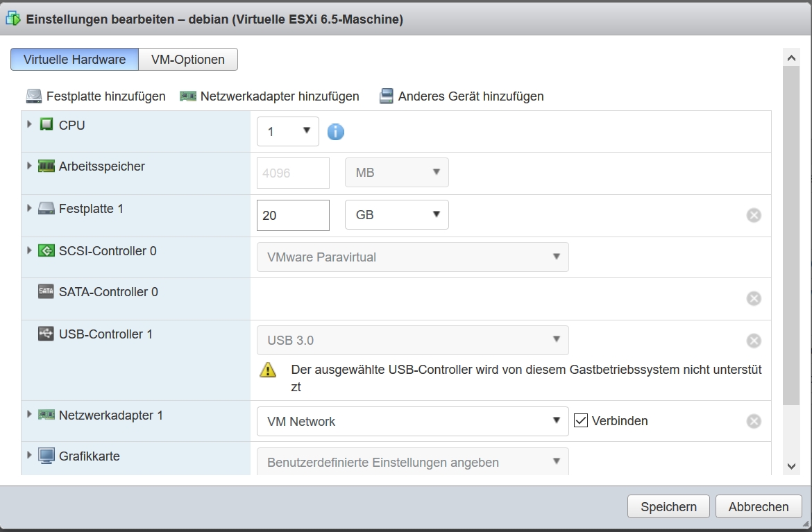
Task: Remove USB-Controller 1 with its X icon
Action: 754,341
